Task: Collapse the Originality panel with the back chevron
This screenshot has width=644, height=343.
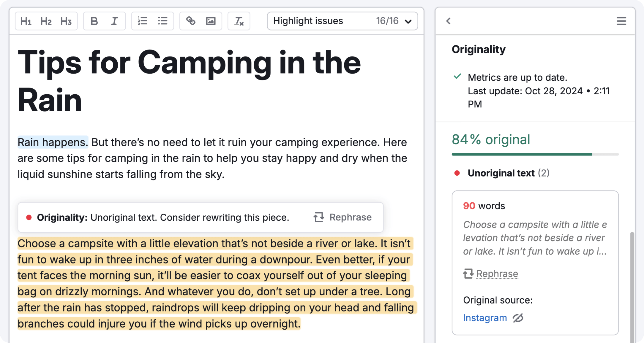Action: 449,21
